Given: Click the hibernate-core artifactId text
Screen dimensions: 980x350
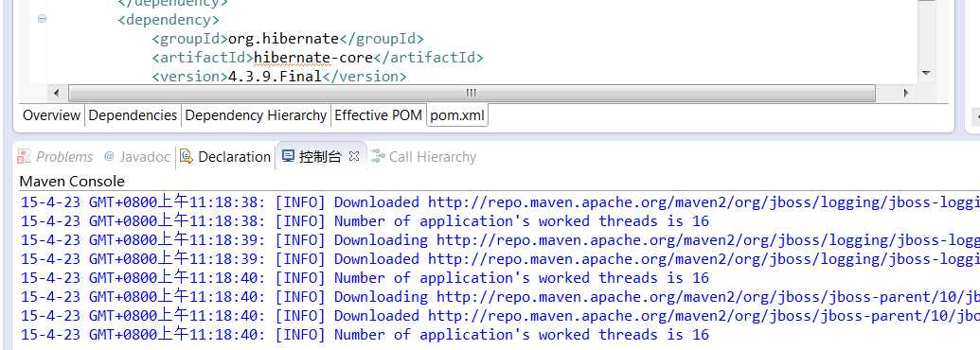Looking at the screenshot, I should click(313, 58).
